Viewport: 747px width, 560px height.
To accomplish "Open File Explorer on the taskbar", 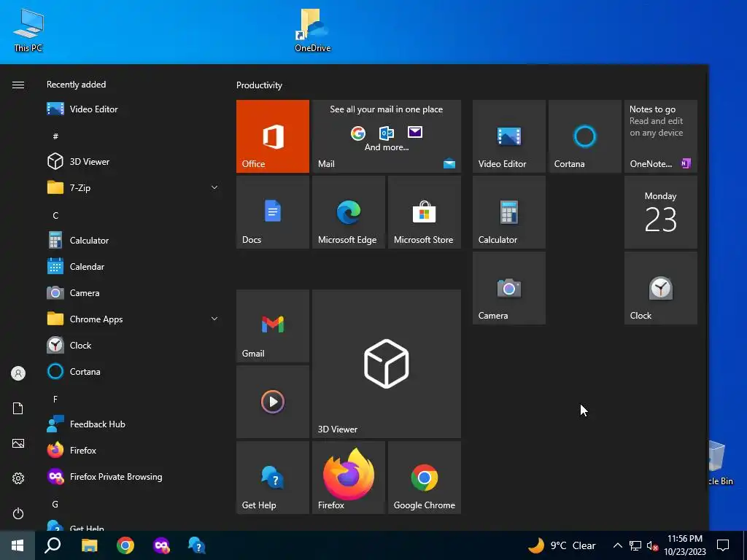I will (x=89, y=545).
